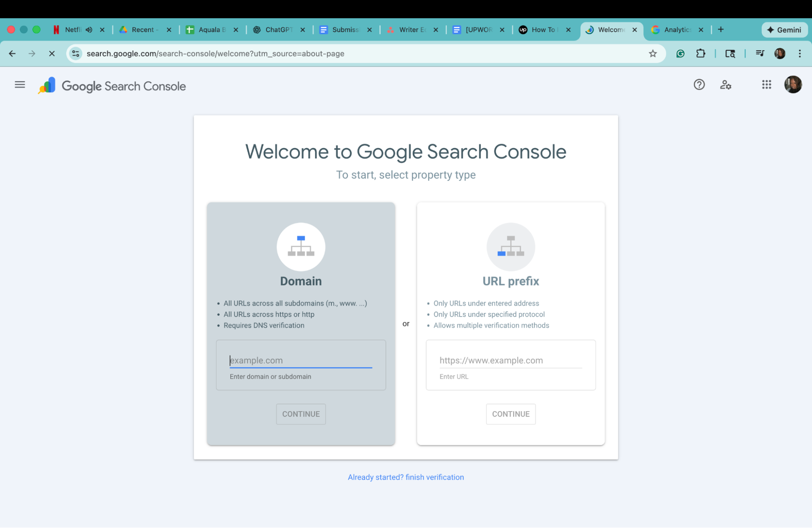
Task: Click the 'Welcome to Google Search Console' heading
Action: point(405,152)
